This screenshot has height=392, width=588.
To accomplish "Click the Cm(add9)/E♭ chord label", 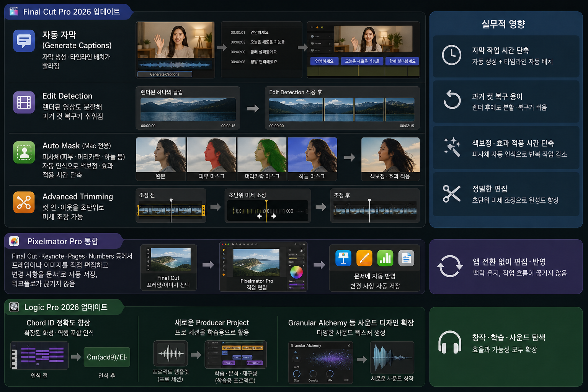I will point(107,357).
